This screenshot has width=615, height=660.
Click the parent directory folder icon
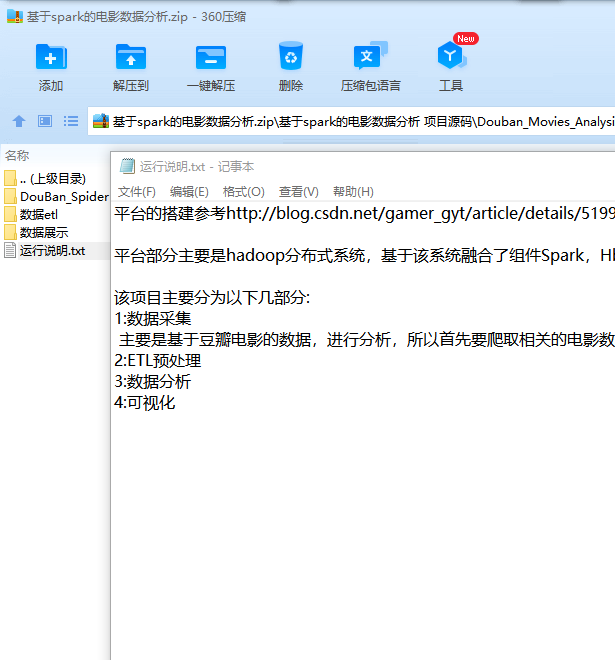click(x=11, y=178)
